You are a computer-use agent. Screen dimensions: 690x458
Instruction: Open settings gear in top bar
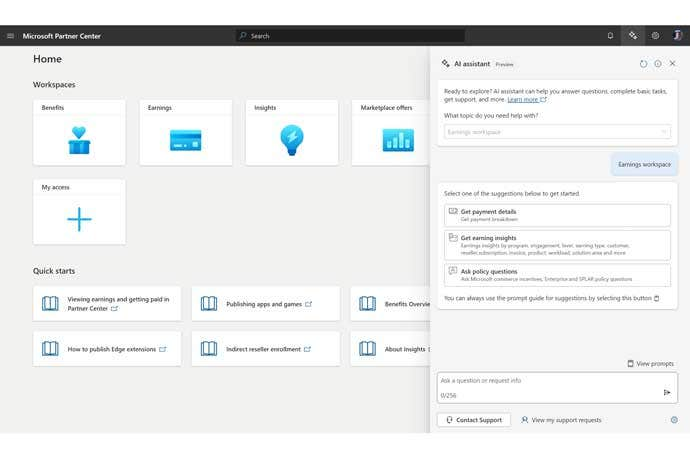coord(655,36)
